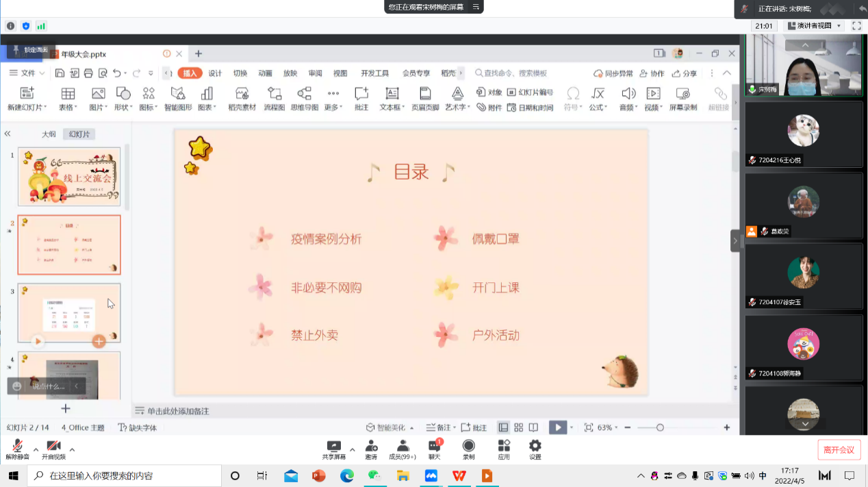This screenshot has width=868, height=487.
Task: Click the 分享 share button
Action: 685,73
